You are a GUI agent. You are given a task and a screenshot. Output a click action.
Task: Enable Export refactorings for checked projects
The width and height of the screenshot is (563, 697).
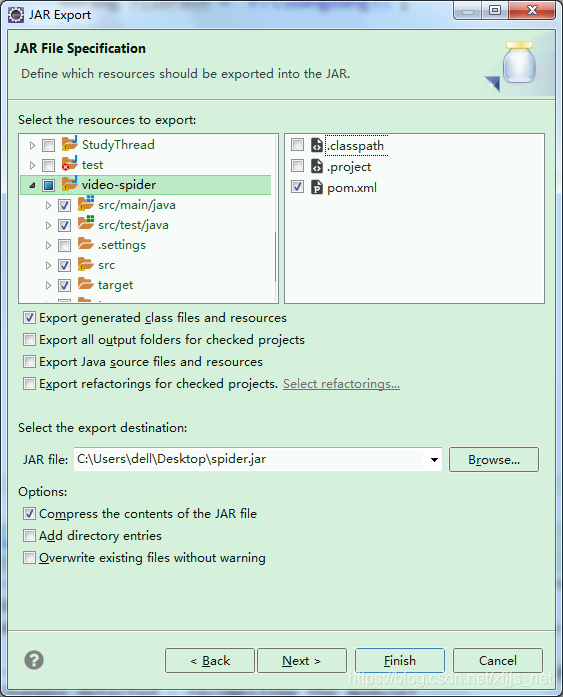click(29, 383)
